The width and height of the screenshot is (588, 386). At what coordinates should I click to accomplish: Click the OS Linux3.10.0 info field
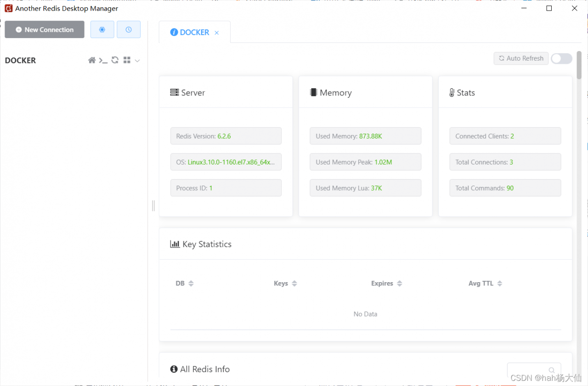(226, 162)
